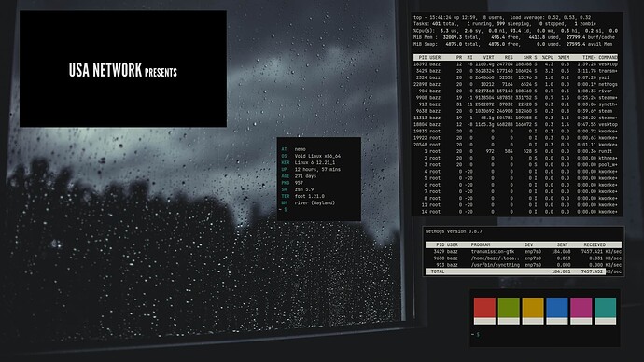Click the /usr/bin/syncthing row in NetHogs
This screenshot has width=644, height=362.
(x=524, y=265)
